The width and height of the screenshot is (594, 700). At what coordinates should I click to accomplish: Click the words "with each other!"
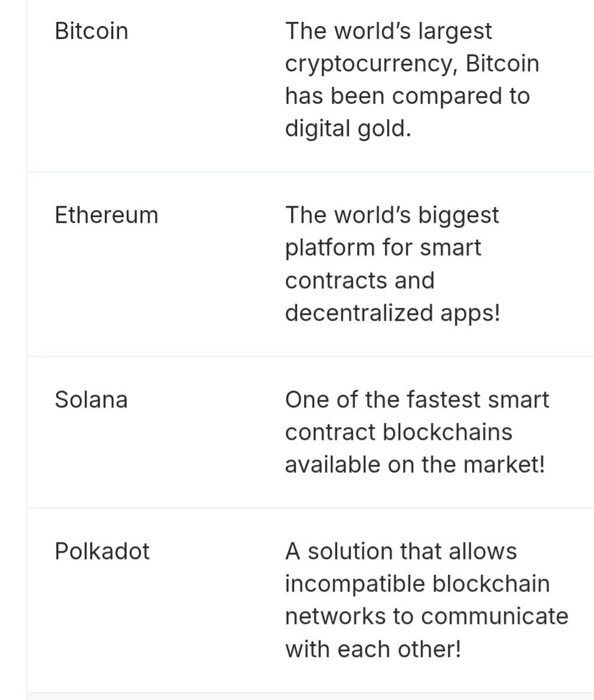(x=373, y=649)
